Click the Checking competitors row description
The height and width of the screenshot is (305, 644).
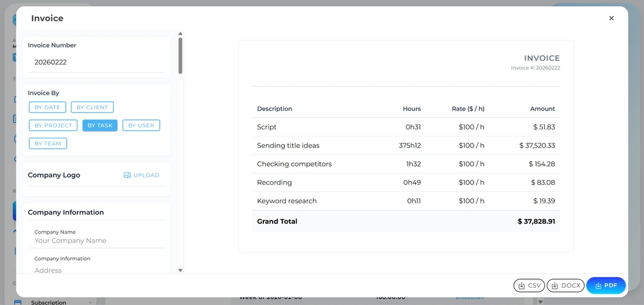point(294,164)
